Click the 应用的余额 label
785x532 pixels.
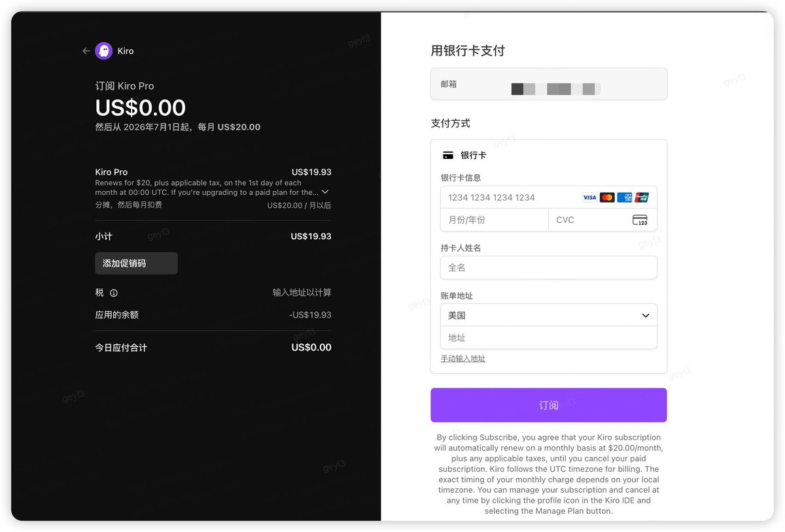(117, 315)
